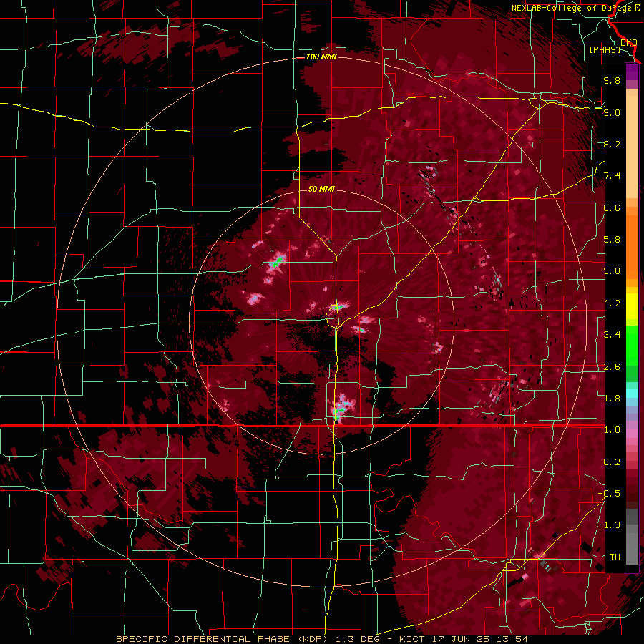The height and width of the screenshot is (644, 644).
Task: Click the 9.8 value on the scale
Action: (612, 80)
